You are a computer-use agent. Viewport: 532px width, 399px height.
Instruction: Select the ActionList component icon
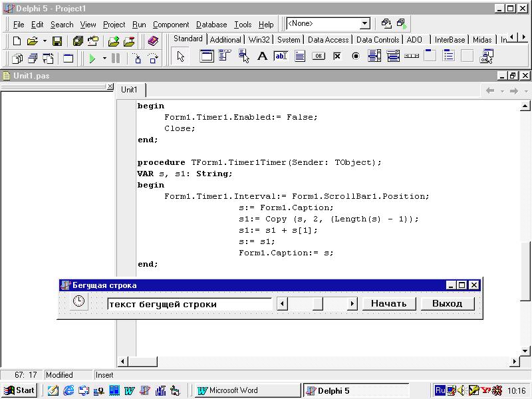[x=487, y=56]
